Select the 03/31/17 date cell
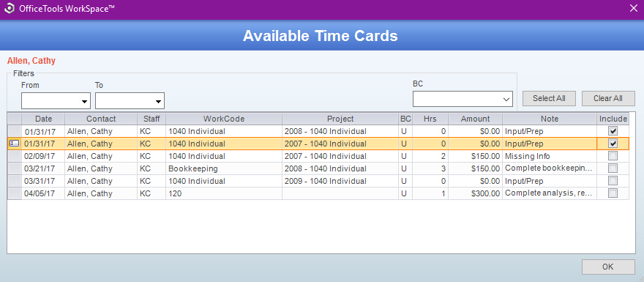The width and height of the screenshot is (644, 282). [43, 181]
